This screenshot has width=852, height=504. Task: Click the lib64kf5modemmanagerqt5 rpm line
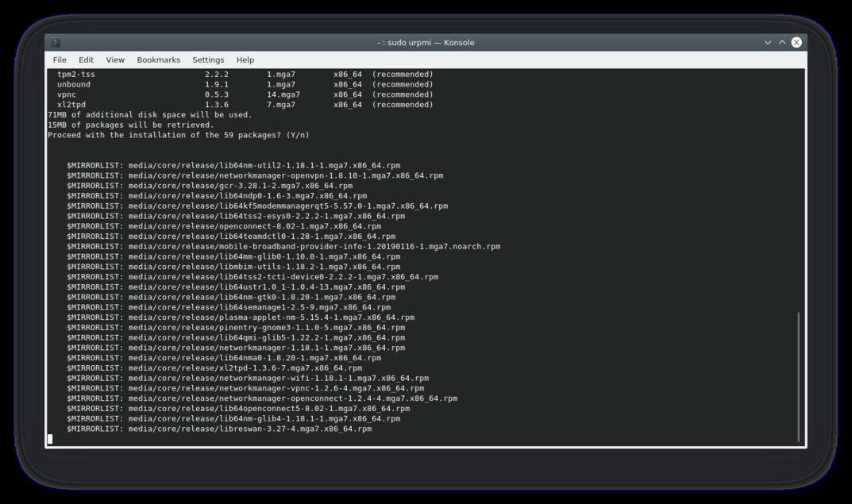click(x=257, y=206)
